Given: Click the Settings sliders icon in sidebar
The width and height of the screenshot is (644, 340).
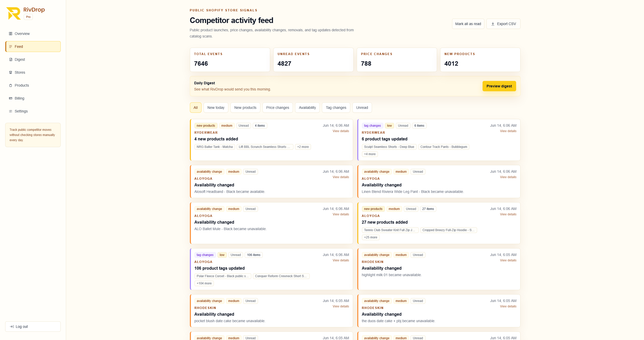Looking at the screenshot, I should tap(11, 111).
